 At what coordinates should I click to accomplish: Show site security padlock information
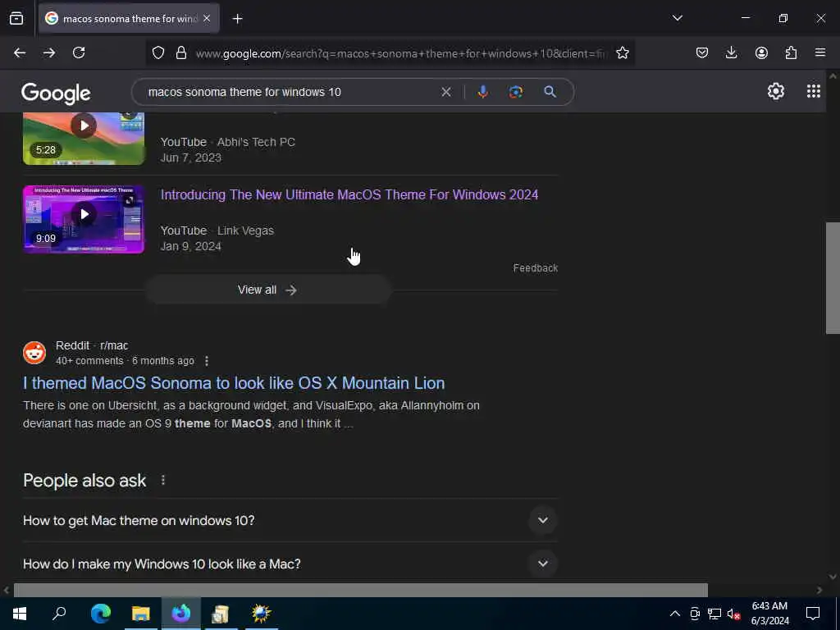pos(181,52)
